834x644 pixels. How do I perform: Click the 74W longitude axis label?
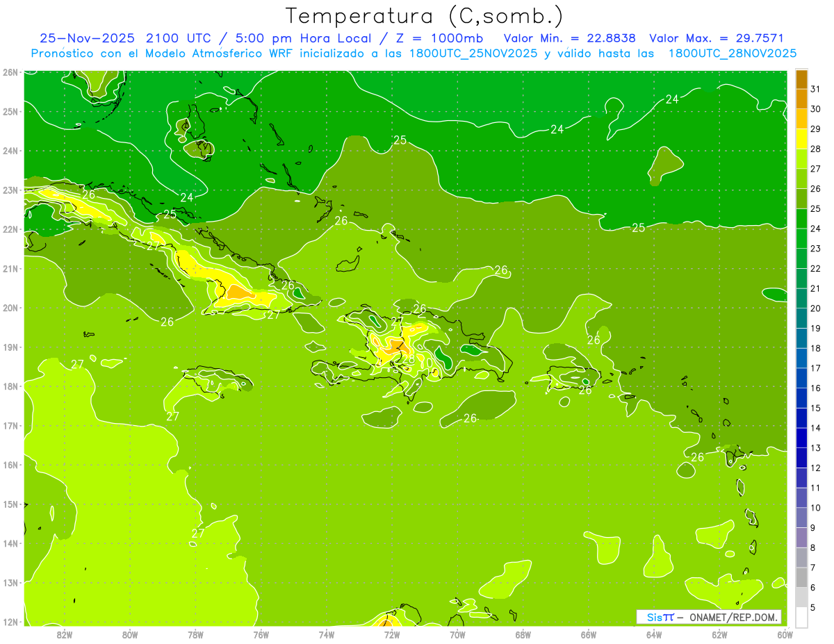tap(327, 634)
